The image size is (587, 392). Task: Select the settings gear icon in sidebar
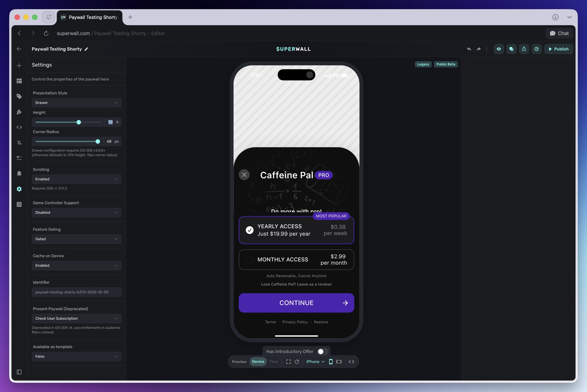click(x=19, y=189)
